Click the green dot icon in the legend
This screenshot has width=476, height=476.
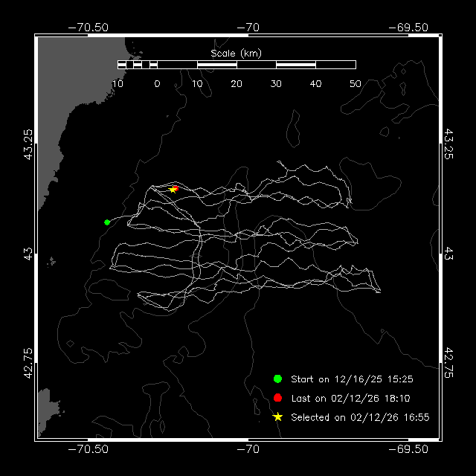277,379
